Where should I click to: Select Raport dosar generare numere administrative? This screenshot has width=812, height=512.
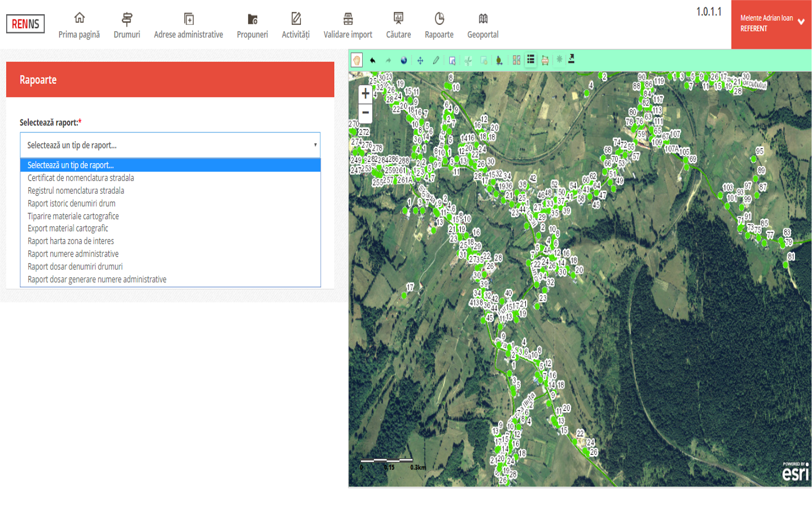coord(97,279)
